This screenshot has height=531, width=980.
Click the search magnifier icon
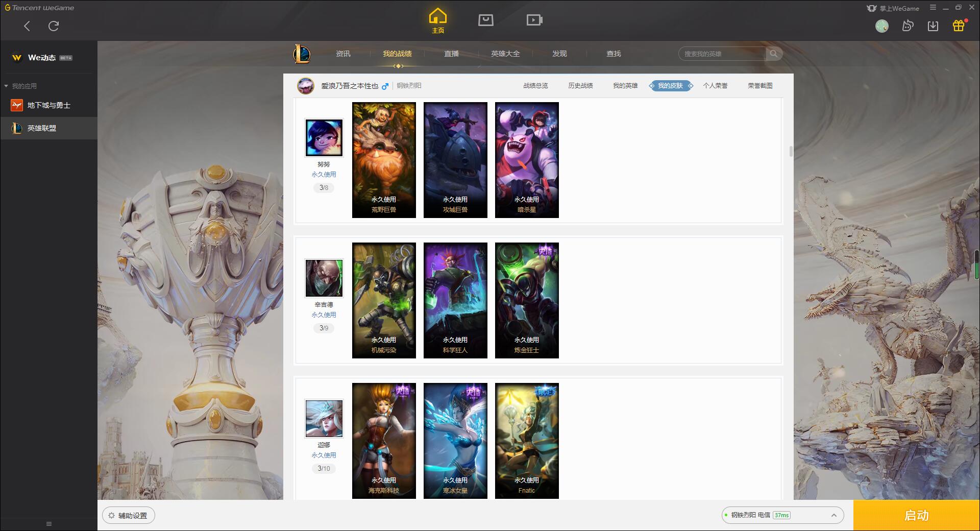[x=774, y=54]
